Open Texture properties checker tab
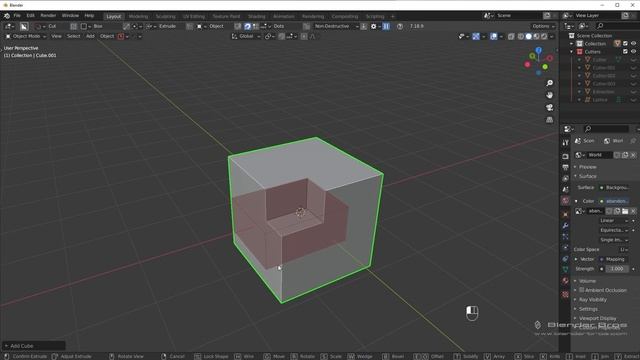The height and width of the screenshot is (360, 640). 565,294
